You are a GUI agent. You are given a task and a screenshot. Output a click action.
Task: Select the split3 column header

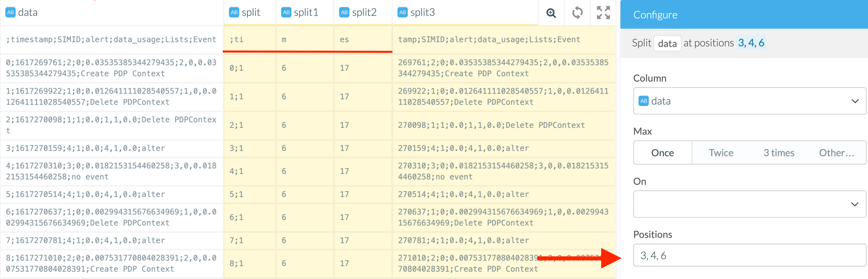pos(422,13)
